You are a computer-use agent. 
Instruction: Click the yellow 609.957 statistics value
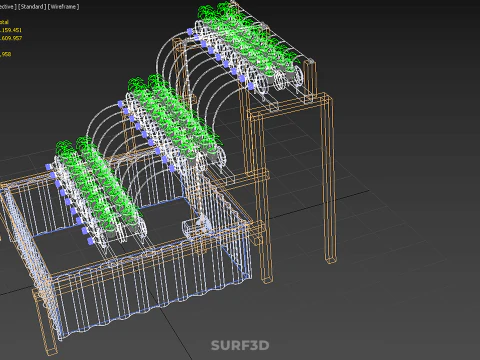11,38
